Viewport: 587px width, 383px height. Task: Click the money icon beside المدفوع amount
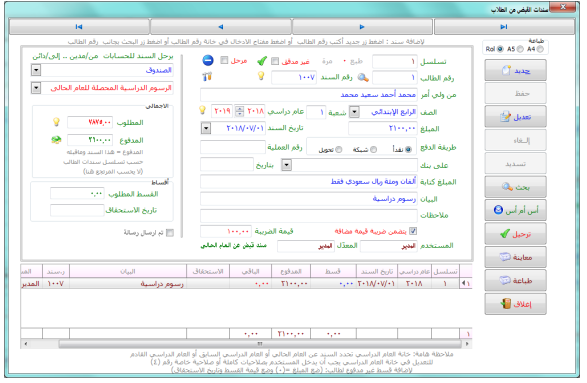56,140
